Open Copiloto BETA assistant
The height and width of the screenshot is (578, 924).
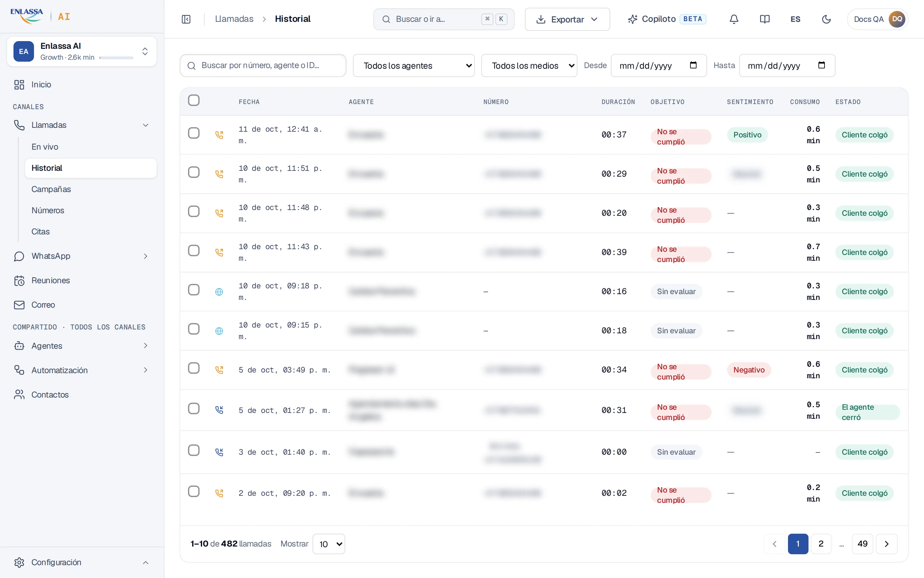[x=667, y=19]
